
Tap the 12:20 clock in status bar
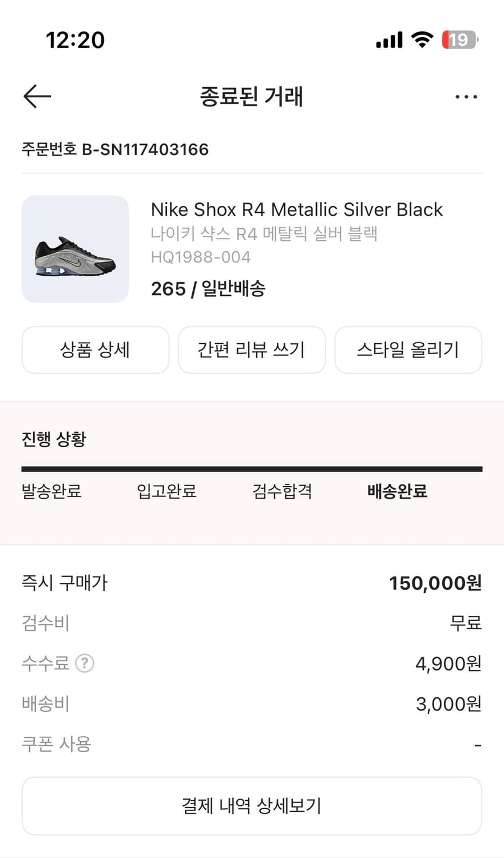(75, 40)
